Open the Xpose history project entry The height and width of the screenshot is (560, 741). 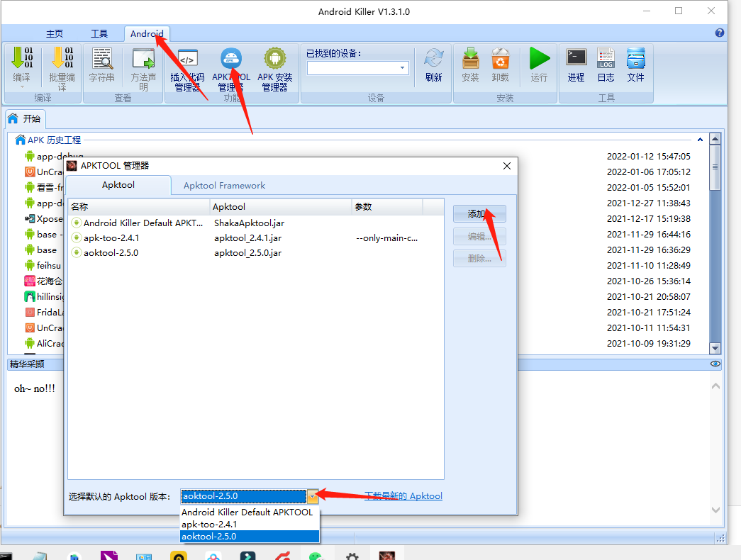(43, 219)
